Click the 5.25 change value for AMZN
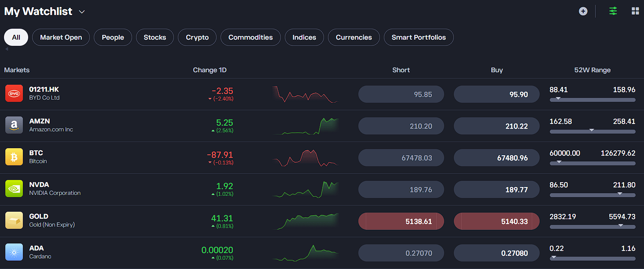 (224, 123)
